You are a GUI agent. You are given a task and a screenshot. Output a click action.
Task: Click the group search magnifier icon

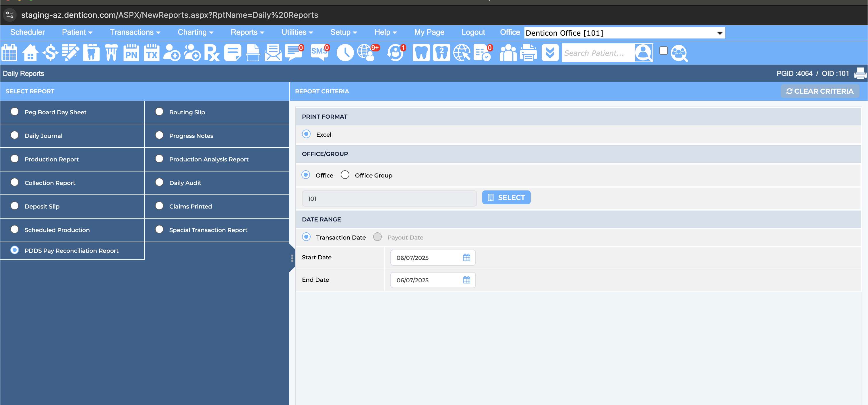(679, 53)
